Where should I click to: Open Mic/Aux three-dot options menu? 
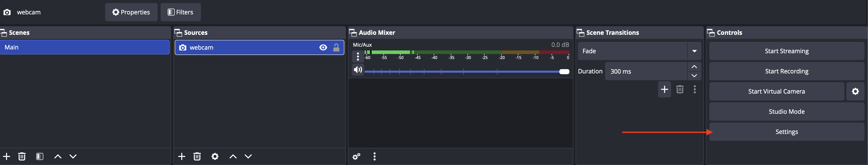[358, 56]
